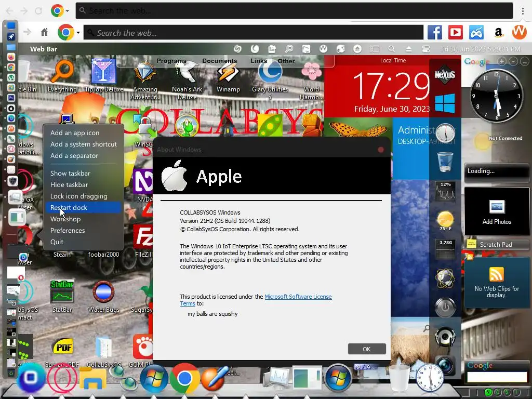
Task: Click the home icon in Web Bar
Action: (x=45, y=33)
